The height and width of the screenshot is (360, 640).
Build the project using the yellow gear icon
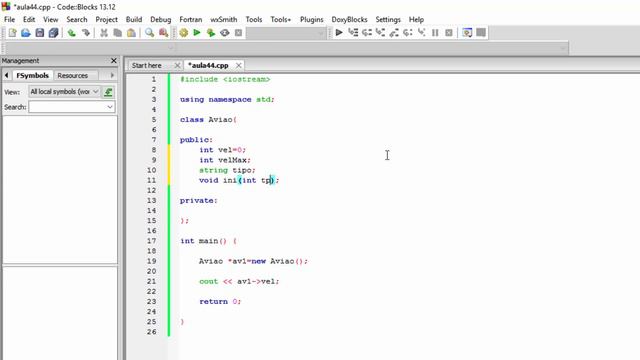pos(184,33)
